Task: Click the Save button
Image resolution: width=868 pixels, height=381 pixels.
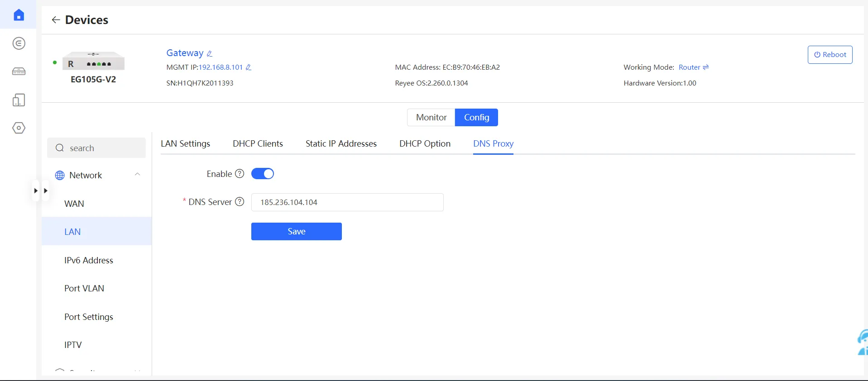Action: 297,231
